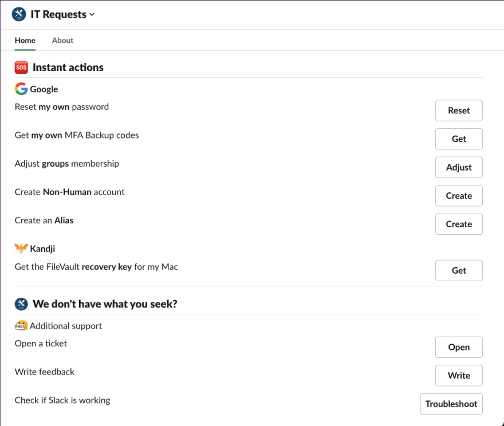Screen dimensions: 504x426
Task: Click the Google logo icon
Action: pos(21,89)
